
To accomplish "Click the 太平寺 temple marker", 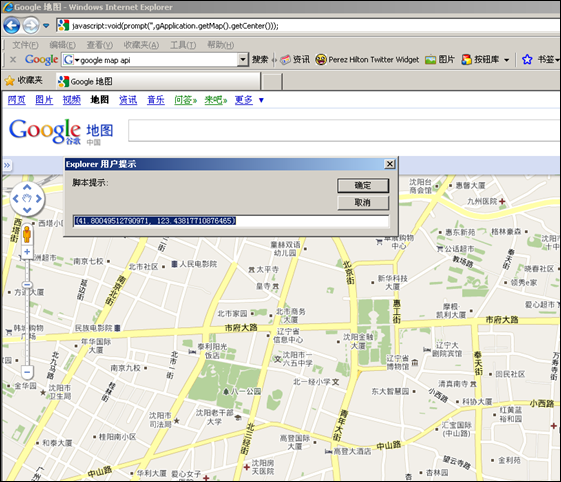I will (x=252, y=270).
